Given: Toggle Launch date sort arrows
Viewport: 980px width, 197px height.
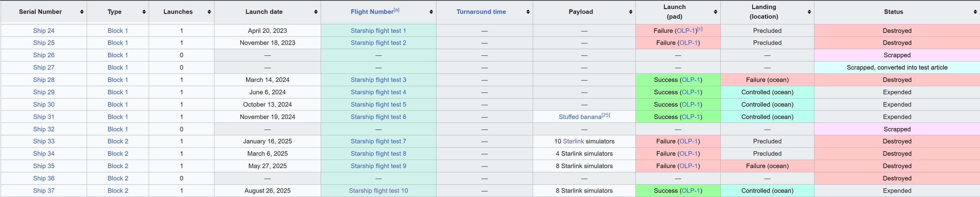Looking at the screenshot, I should click(x=316, y=12).
